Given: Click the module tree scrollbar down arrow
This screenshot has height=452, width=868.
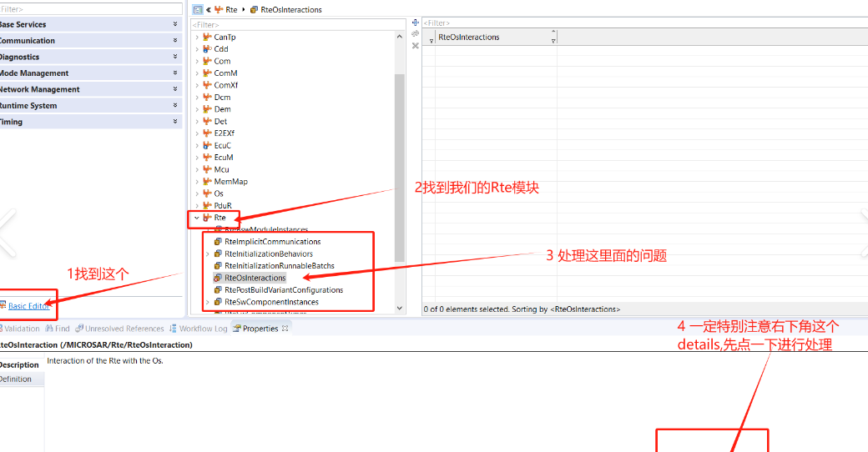Looking at the screenshot, I should (x=400, y=309).
